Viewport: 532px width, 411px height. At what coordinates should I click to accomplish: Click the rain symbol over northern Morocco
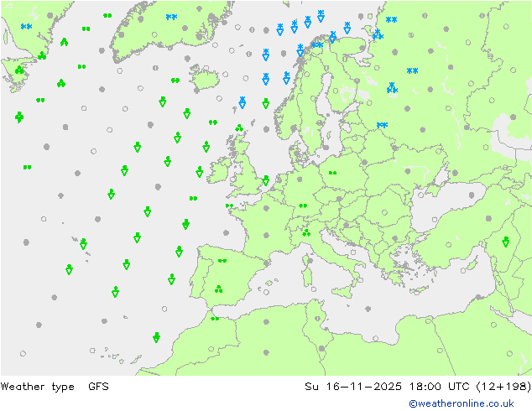coord(215,319)
